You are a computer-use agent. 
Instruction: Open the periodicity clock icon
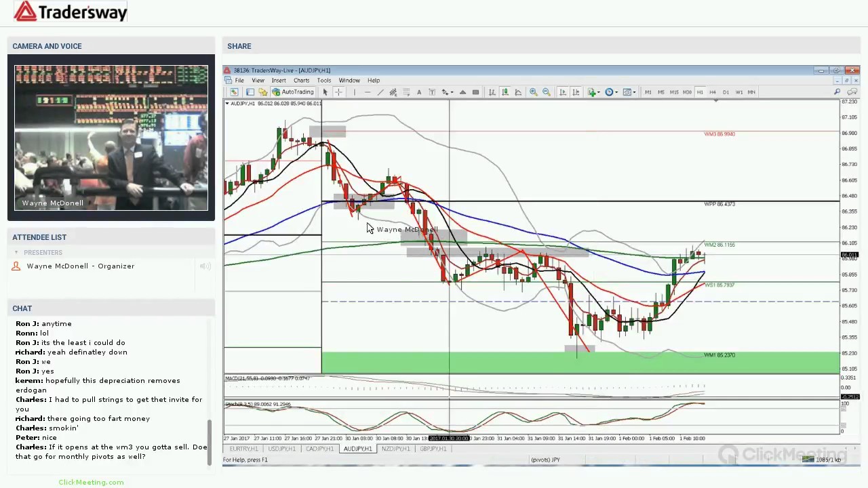[x=609, y=92]
